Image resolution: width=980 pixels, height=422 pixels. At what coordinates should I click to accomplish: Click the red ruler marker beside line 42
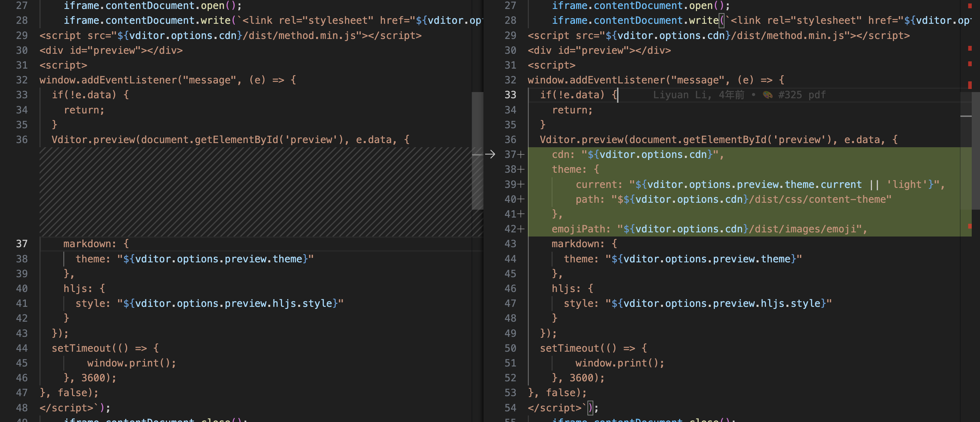[969, 227]
